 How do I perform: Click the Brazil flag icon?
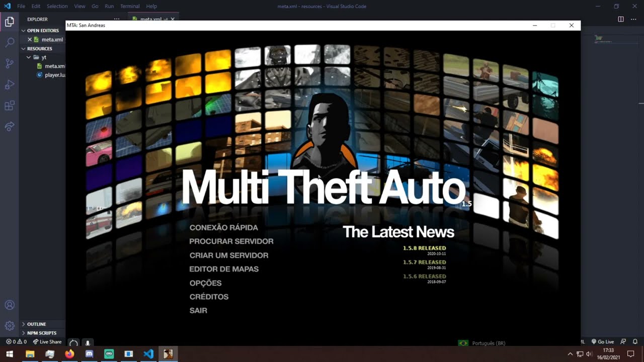463,343
